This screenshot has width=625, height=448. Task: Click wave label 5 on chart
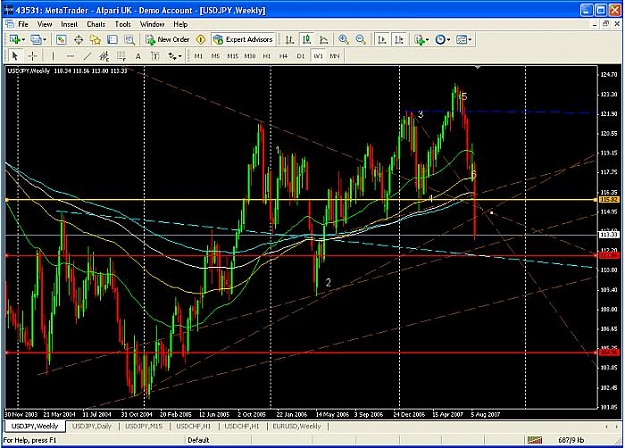pos(464,96)
